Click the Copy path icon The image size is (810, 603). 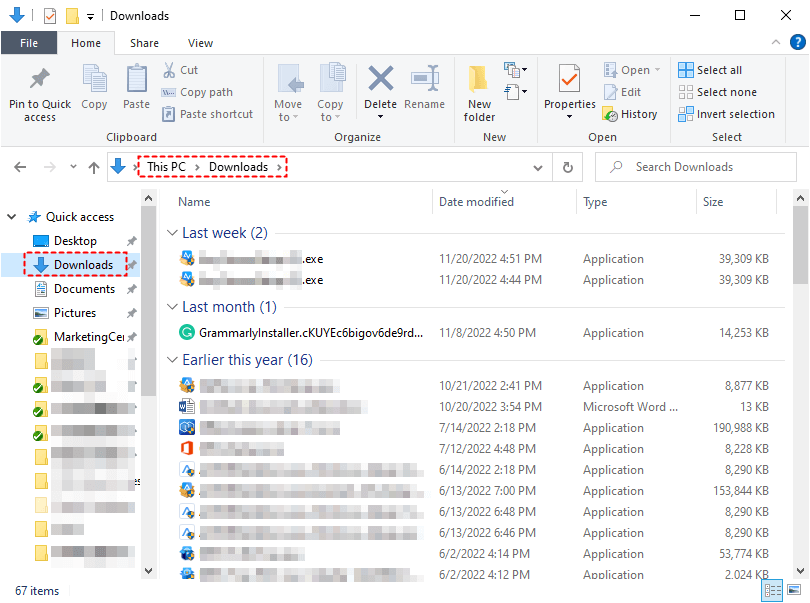(x=168, y=91)
